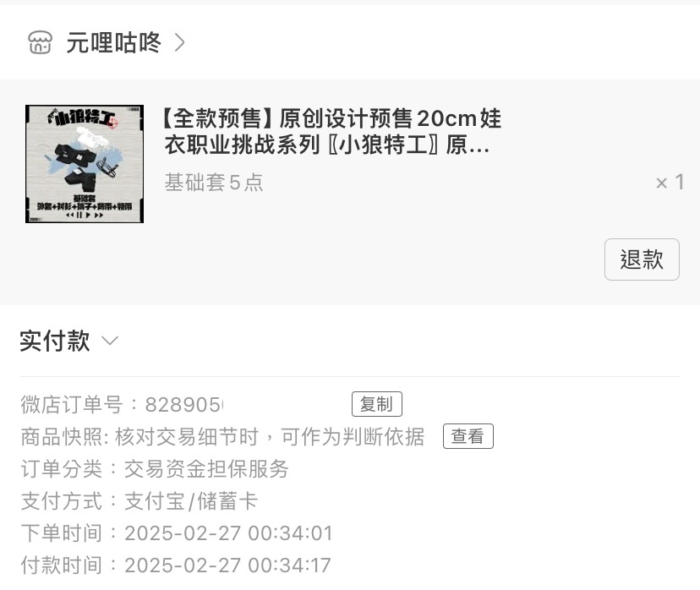Tap the 小狼特工 title in thumbnail
The height and width of the screenshot is (590, 700).
click(x=83, y=117)
